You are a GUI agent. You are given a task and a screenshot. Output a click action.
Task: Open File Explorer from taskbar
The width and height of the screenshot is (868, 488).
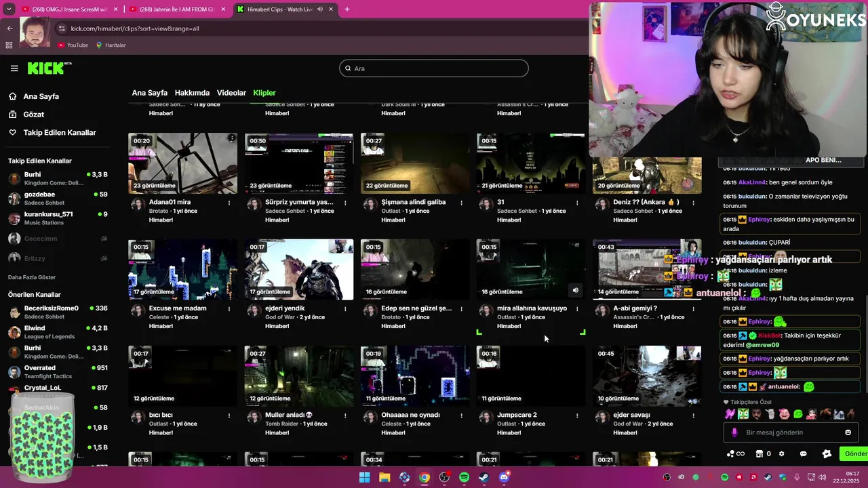(x=384, y=477)
